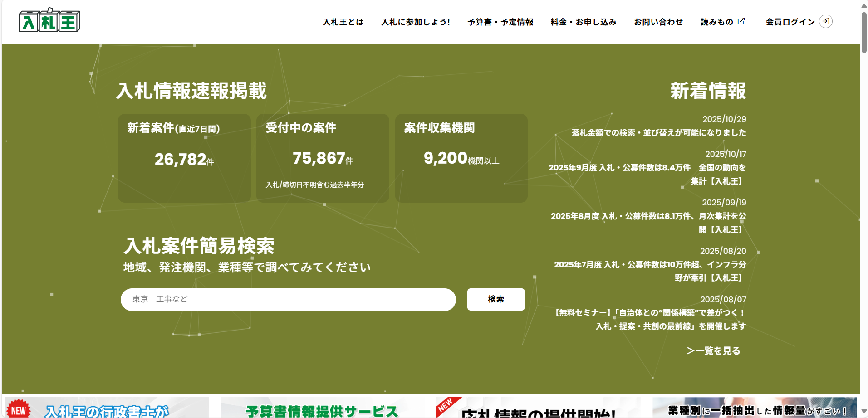This screenshot has height=418, width=868.
Task: Read the 2025年8月度 monthly summary news
Action: (648, 223)
